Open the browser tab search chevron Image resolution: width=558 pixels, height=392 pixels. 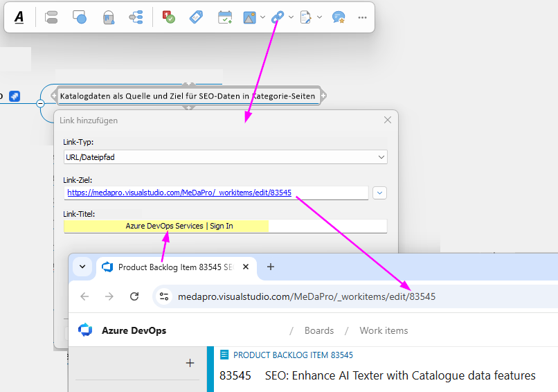[82, 267]
